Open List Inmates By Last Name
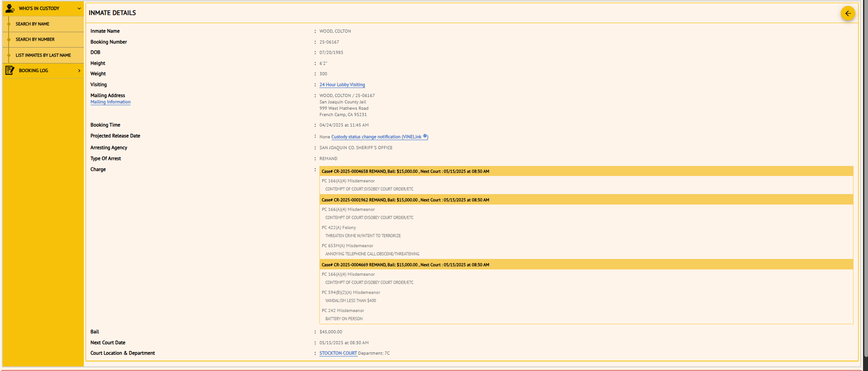Viewport: 868px width, 371px height. tap(43, 55)
